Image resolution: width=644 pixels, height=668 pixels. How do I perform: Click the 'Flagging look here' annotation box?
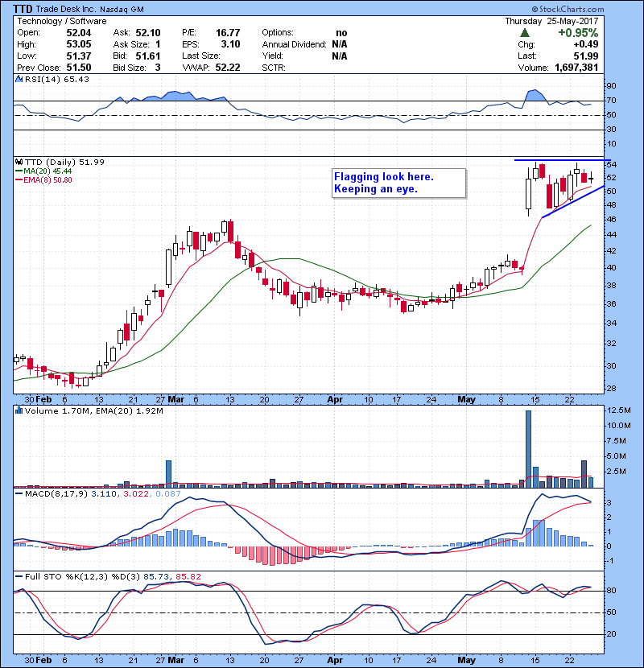(x=398, y=183)
